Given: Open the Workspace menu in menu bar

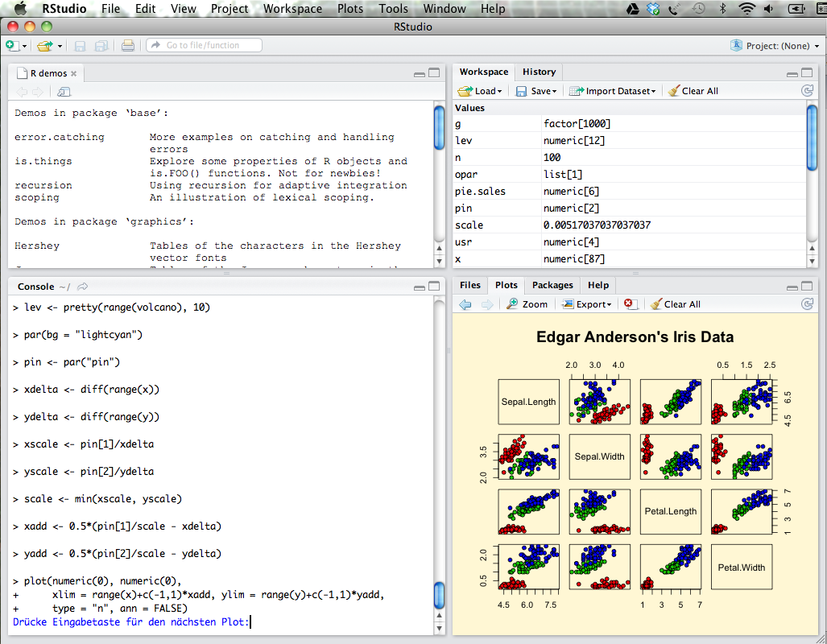Looking at the screenshot, I should pyautogui.click(x=293, y=9).
